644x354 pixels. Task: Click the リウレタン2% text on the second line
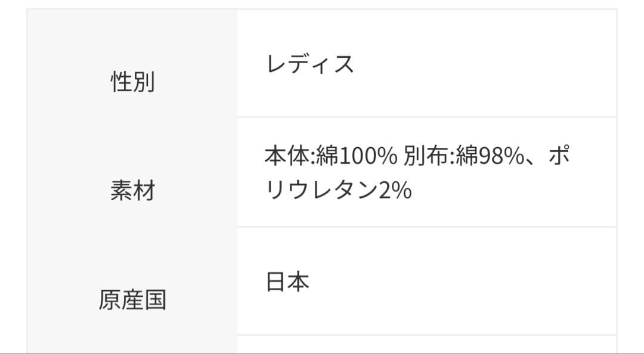click(338, 191)
